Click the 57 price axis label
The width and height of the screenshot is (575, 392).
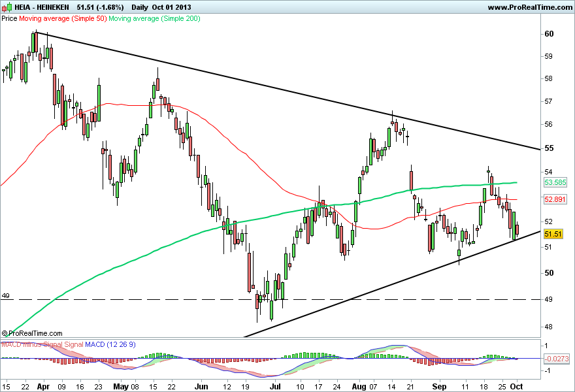[x=549, y=101]
